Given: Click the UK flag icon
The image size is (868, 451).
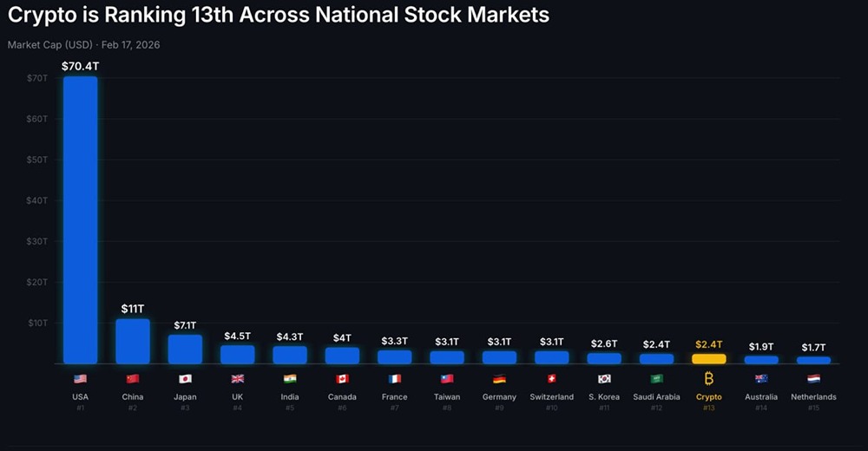Looking at the screenshot, I should pos(237,379).
